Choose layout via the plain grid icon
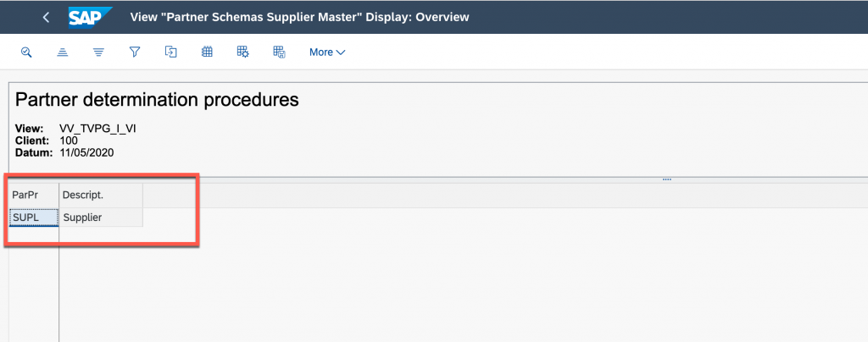This screenshot has height=342, width=868. 207,52
